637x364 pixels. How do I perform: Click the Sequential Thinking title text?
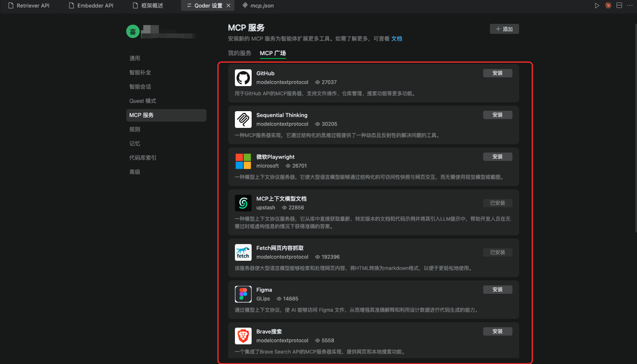click(x=282, y=115)
